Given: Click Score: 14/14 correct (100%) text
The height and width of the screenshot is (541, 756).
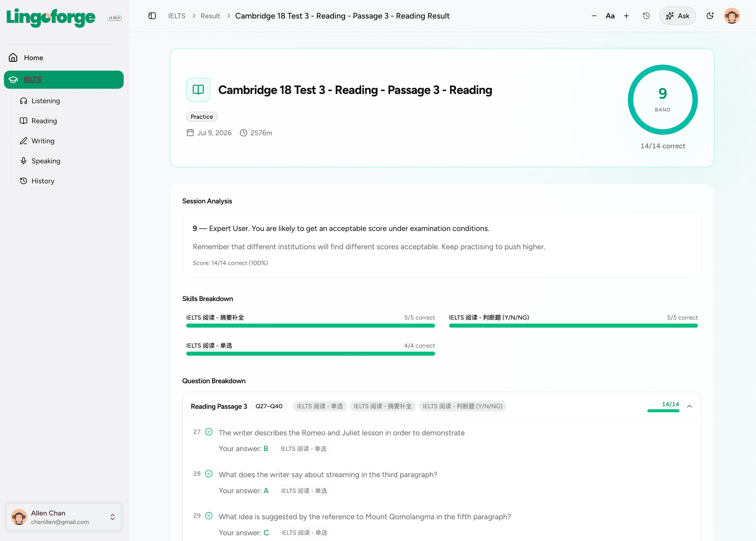Looking at the screenshot, I should tap(230, 263).
